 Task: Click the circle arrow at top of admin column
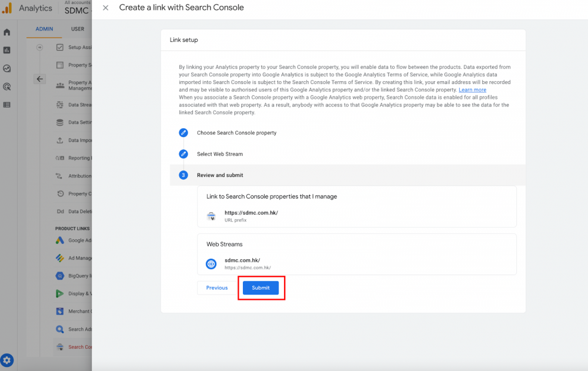(x=39, y=47)
